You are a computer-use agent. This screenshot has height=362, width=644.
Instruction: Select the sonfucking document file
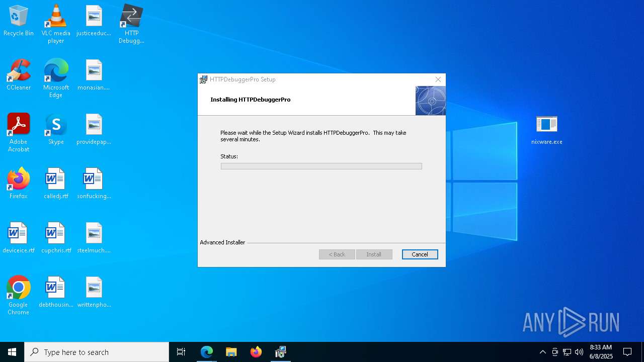[x=94, y=184]
